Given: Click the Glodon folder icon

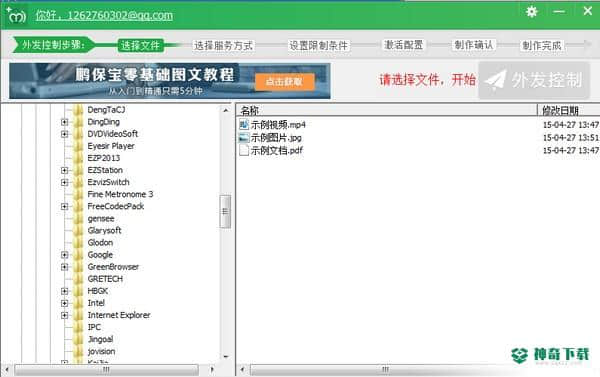Looking at the screenshot, I should click(78, 243).
